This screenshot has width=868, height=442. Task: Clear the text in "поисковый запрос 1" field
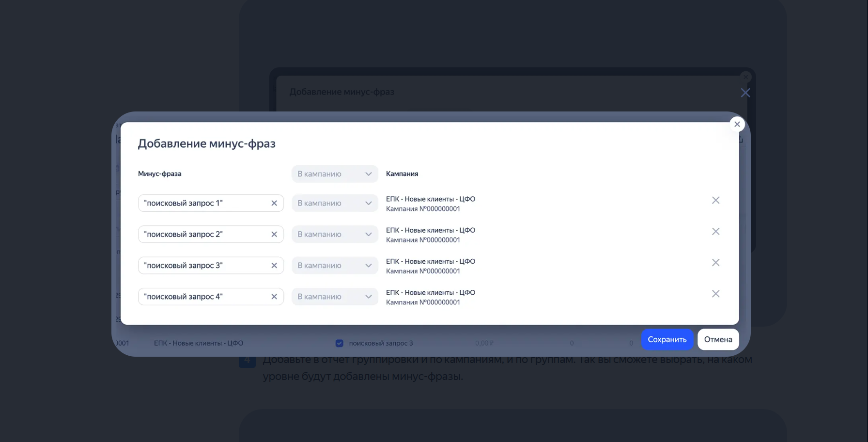(274, 203)
